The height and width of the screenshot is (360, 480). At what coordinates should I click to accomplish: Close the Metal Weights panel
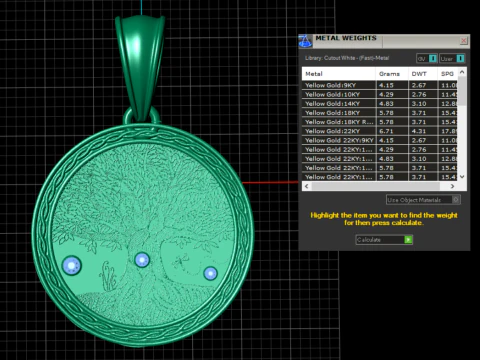pos(464,41)
